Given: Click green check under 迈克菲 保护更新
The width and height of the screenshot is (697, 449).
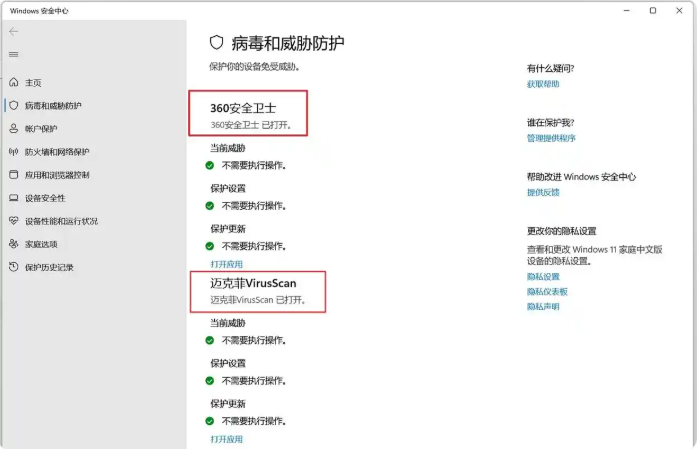Looking at the screenshot, I should [x=210, y=421].
